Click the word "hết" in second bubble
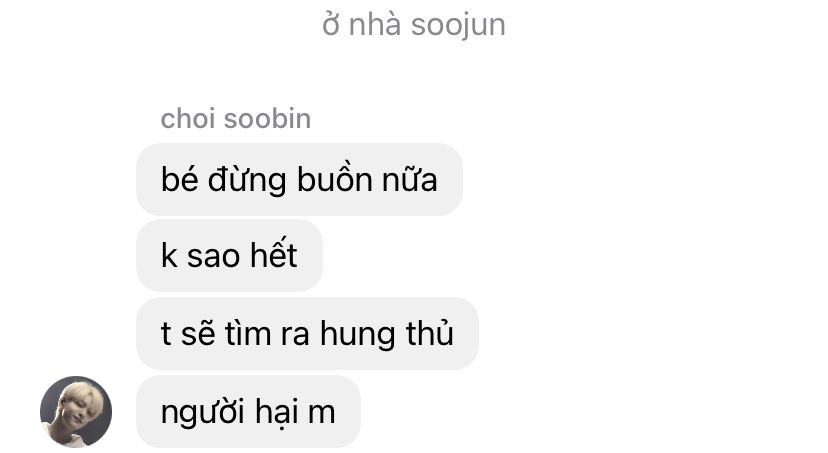 pyautogui.click(x=274, y=254)
